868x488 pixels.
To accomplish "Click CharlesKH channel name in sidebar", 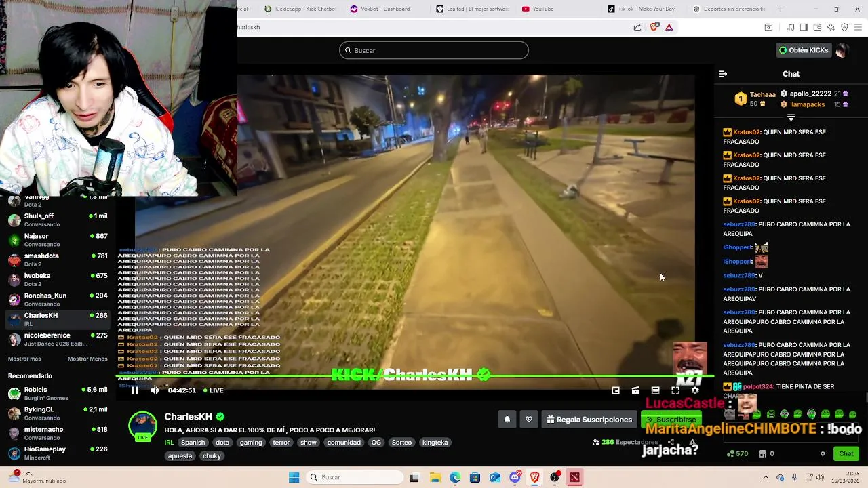I will point(41,316).
